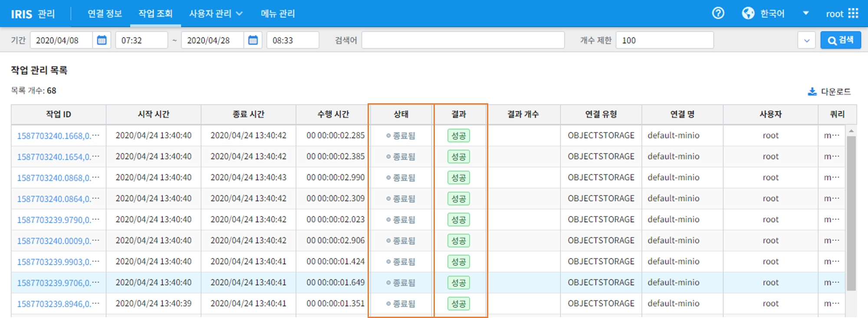The height and width of the screenshot is (318, 868).
Task: Click the 검색 search button
Action: click(841, 40)
